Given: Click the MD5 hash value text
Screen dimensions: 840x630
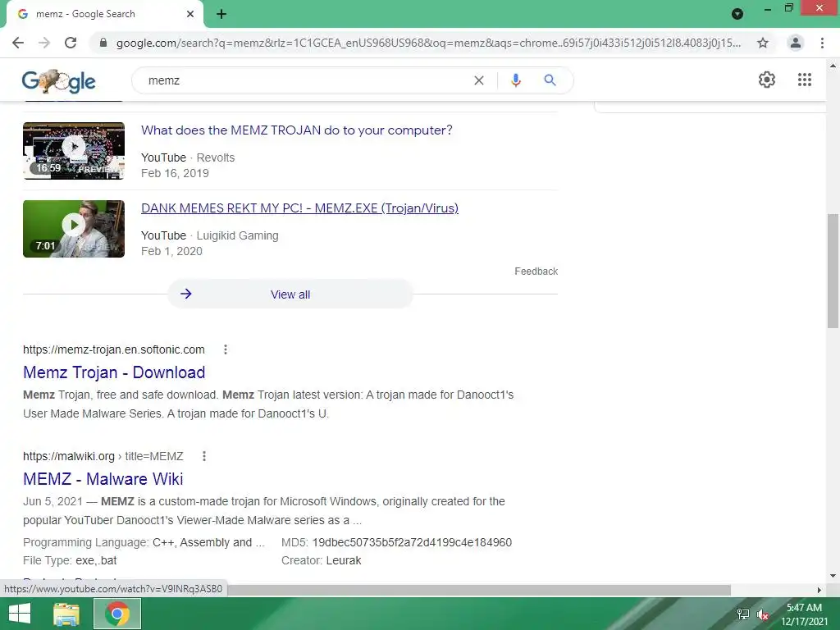Looking at the screenshot, I should point(412,542).
